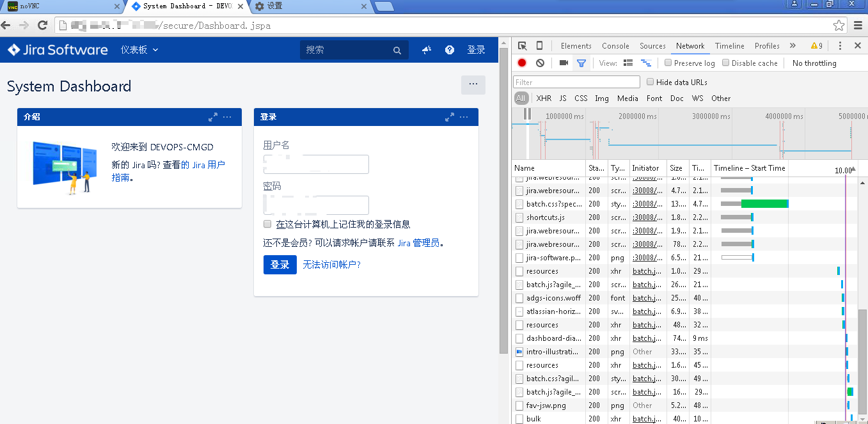Viewport: 868px width, 424px height.
Task: Sort requests by Name column
Action: pyautogui.click(x=549, y=168)
